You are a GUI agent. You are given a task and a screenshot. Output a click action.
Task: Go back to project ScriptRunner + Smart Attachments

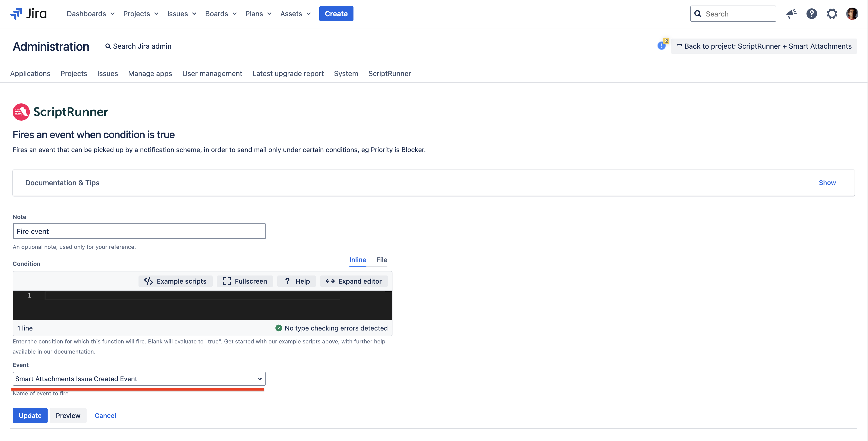[763, 46]
